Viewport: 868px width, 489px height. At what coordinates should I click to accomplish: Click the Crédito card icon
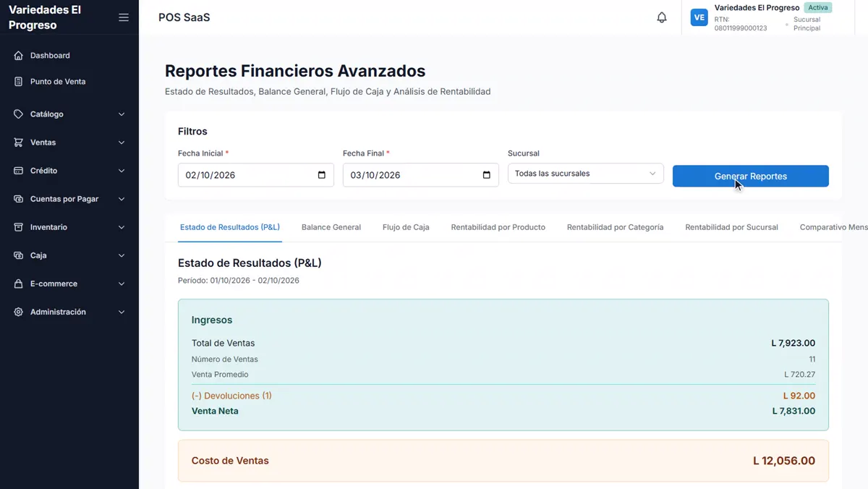tap(19, 171)
